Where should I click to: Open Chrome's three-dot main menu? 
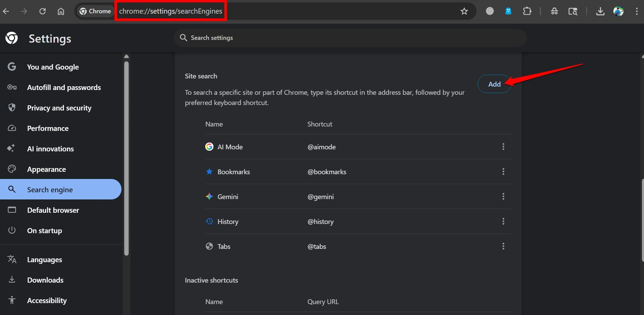point(637,11)
